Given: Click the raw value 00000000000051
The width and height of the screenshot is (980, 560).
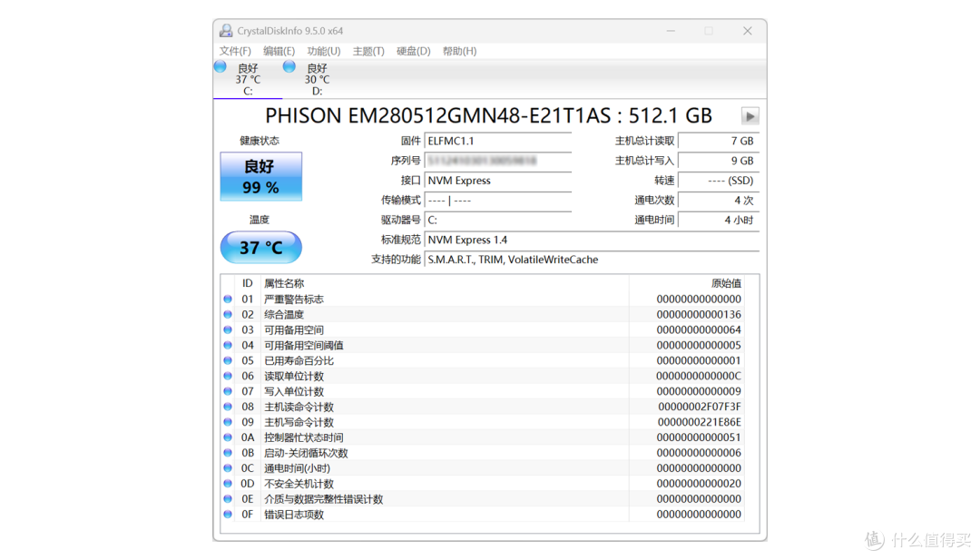Looking at the screenshot, I should (699, 437).
